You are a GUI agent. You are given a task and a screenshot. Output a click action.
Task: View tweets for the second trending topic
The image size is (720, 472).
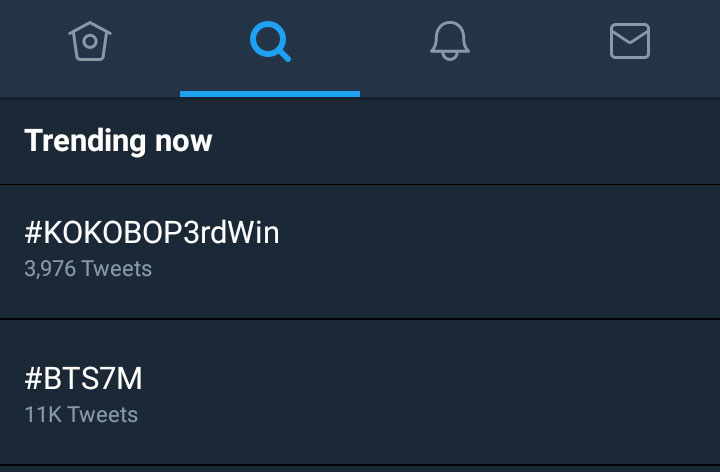[x=360, y=393]
